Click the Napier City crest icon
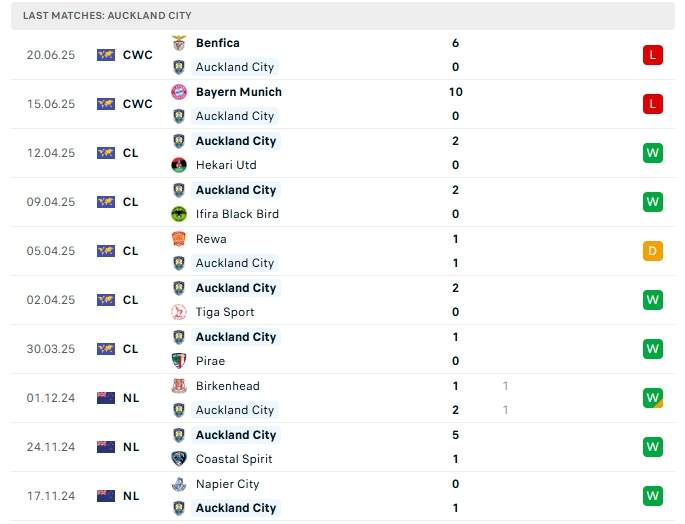685x524 pixels. (x=179, y=484)
